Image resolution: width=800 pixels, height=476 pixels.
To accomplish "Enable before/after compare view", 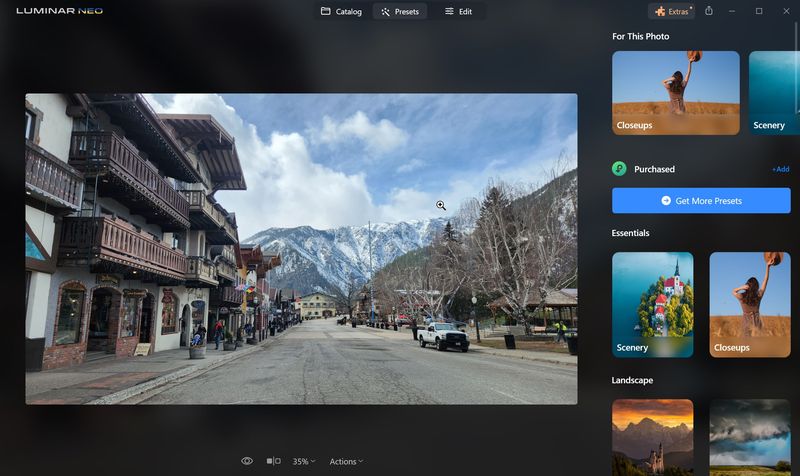I will [x=273, y=461].
